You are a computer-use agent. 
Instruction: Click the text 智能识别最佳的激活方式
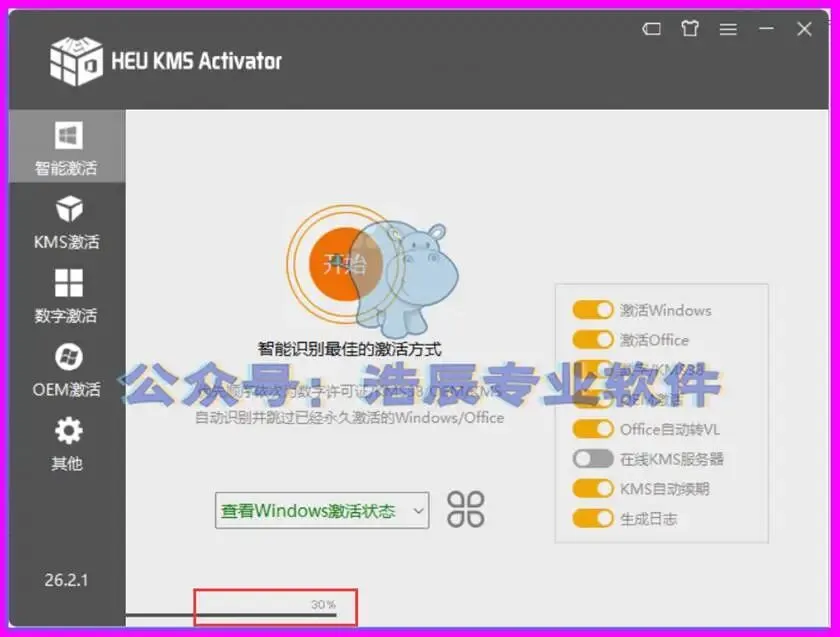tap(350, 349)
